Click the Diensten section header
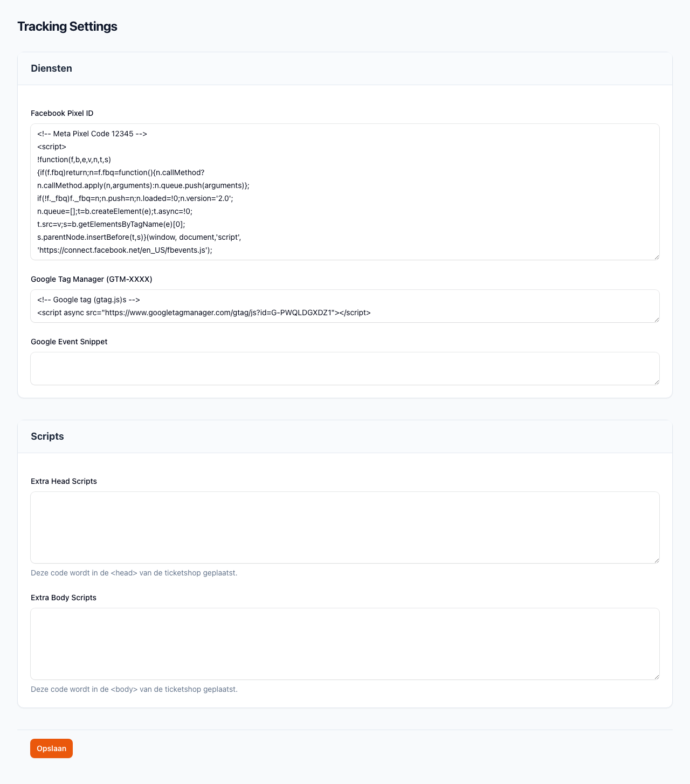690x784 pixels. pyautogui.click(x=52, y=68)
